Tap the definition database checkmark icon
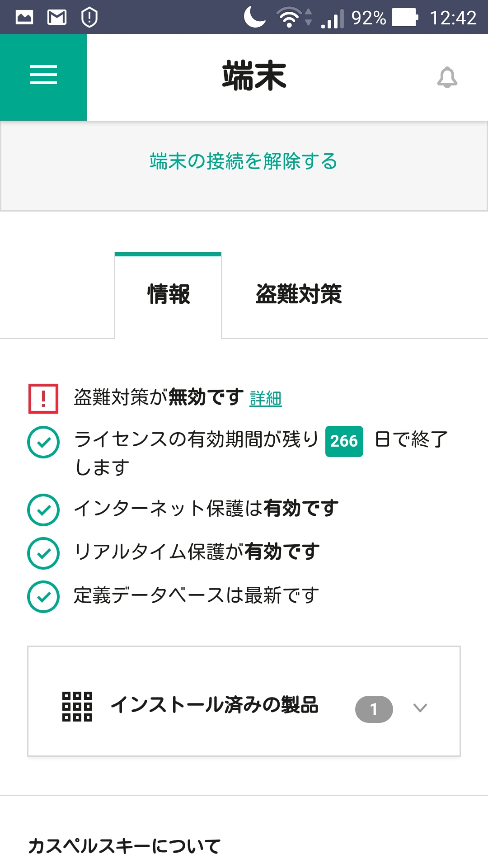The width and height of the screenshot is (488, 868). (43, 596)
